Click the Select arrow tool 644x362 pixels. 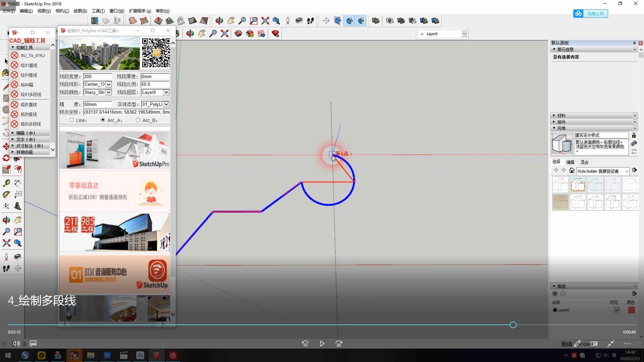click(6, 61)
